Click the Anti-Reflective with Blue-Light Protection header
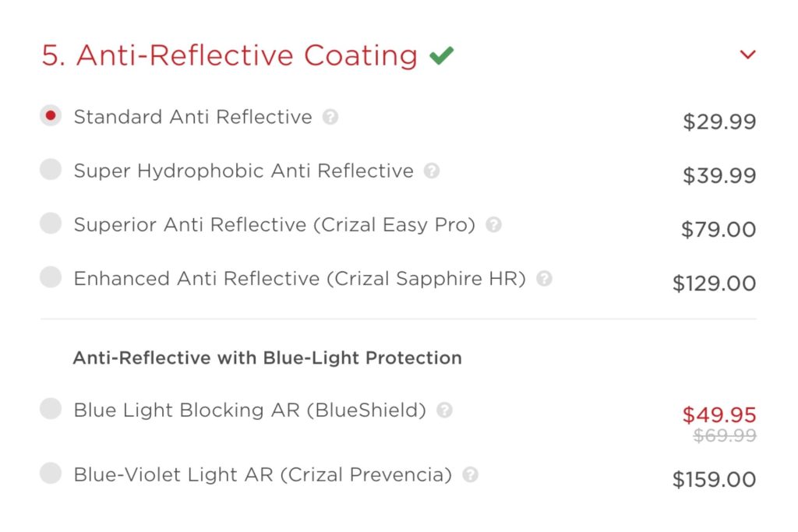 [267, 357]
